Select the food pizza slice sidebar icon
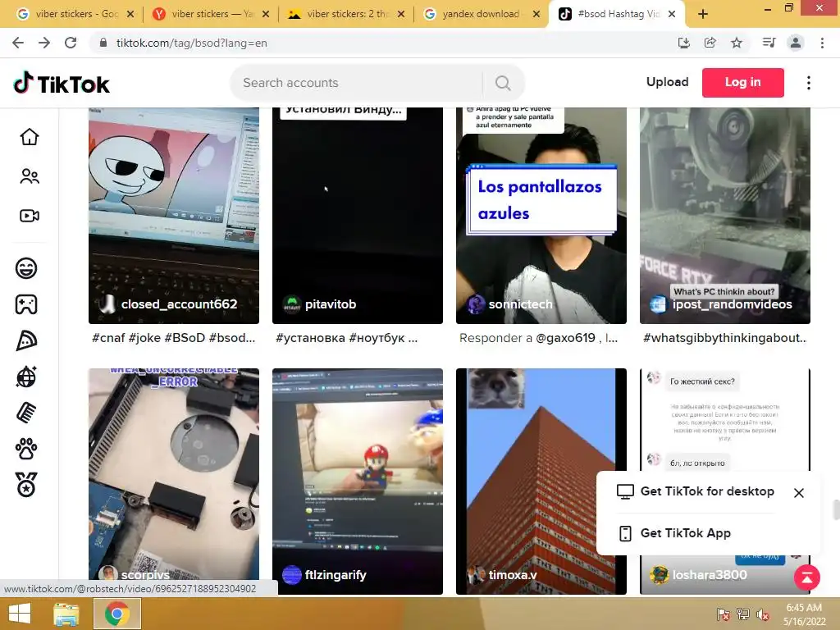This screenshot has height=630, width=840. pos(26,340)
